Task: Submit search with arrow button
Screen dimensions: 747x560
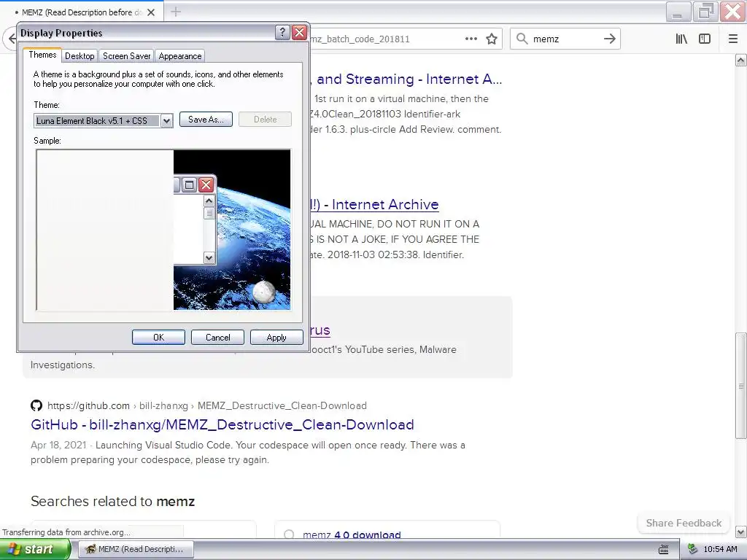Action: tap(610, 39)
